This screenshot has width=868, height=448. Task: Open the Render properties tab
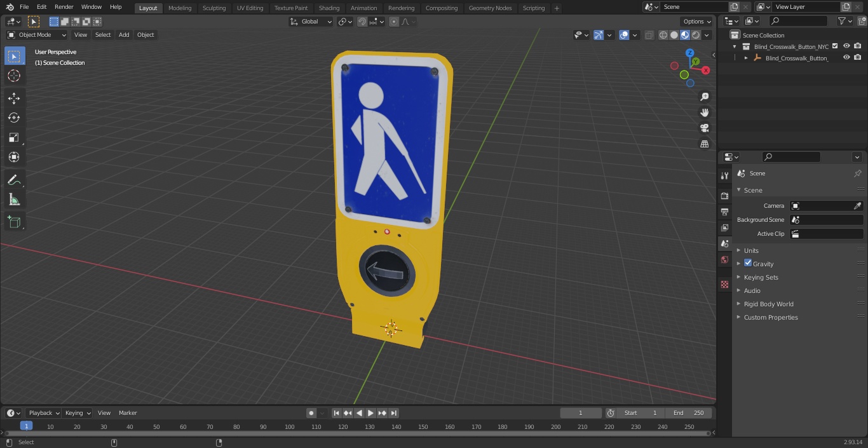pos(724,196)
